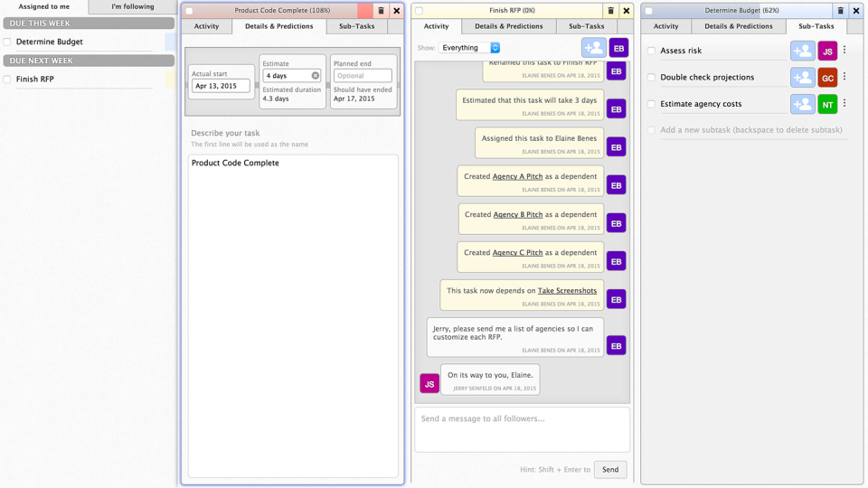
Task: Switch to I'm following tab
Action: [x=133, y=6]
